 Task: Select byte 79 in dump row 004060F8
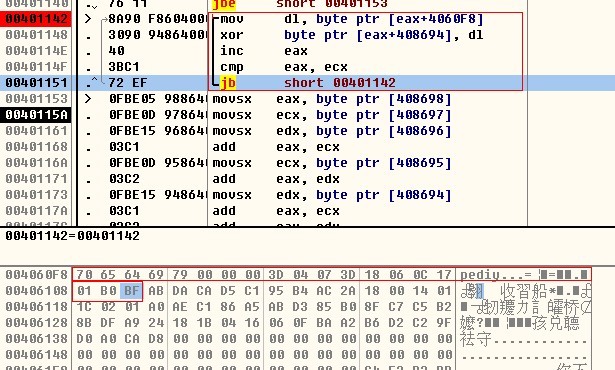pyautogui.click(x=180, y=275)
